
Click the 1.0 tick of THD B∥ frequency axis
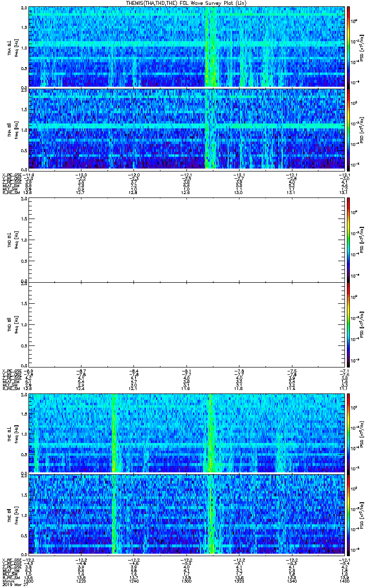(24, 324)
